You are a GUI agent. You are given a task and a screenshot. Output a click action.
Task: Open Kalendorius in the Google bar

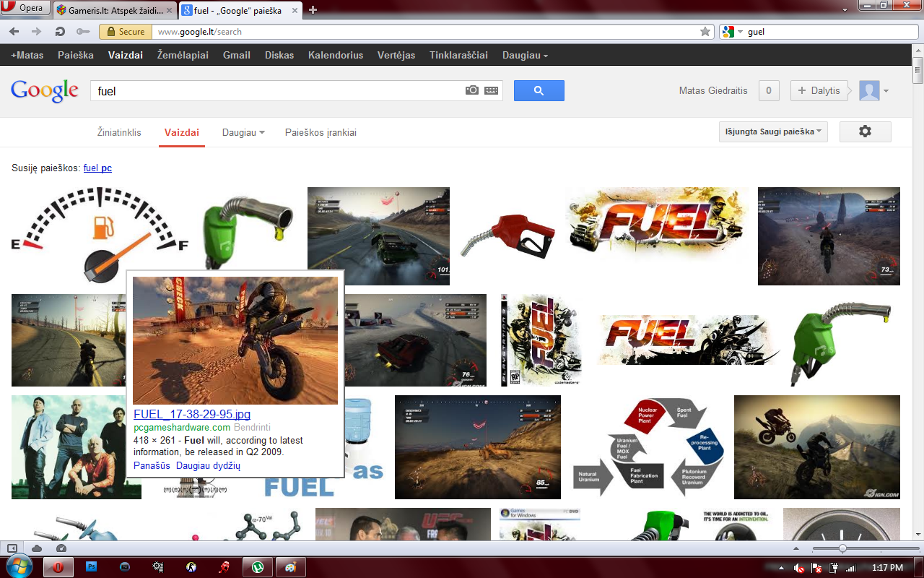click(336, 55)
